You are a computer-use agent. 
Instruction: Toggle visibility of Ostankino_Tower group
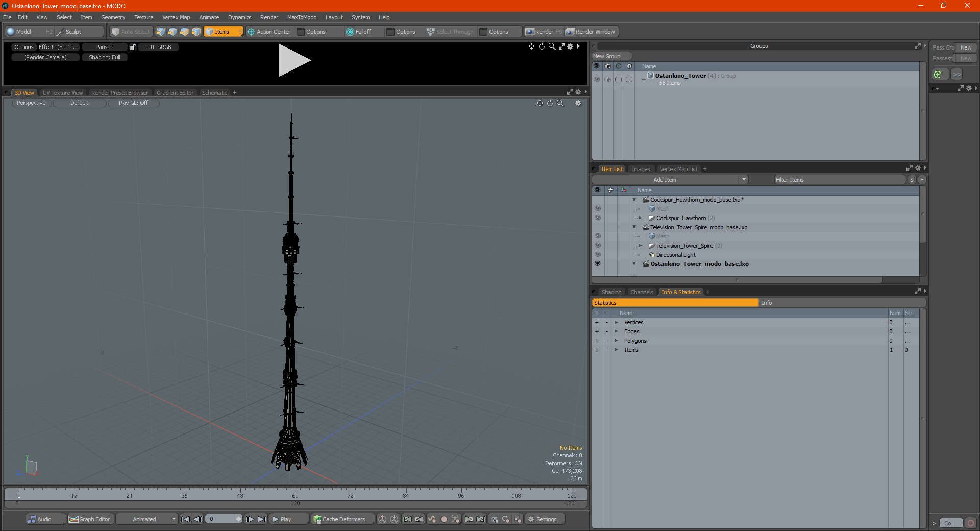pyautogui.click(x=597, y=79)
